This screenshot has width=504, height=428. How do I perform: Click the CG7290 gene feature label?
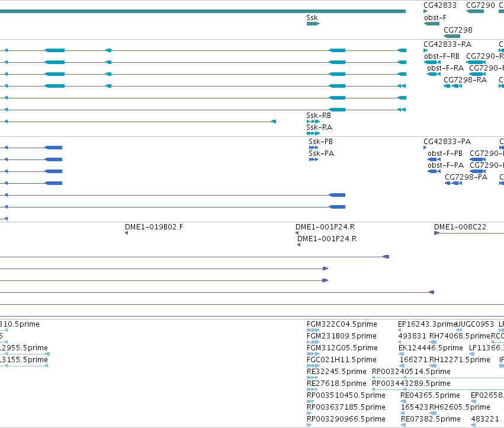coord(480,5)
